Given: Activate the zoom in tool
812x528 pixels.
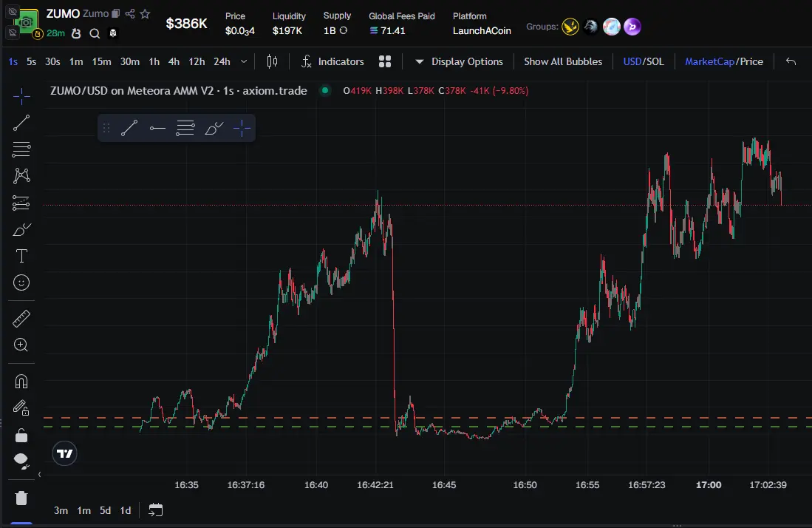Looking at the screenshot, I should click(x=21, y=345).
